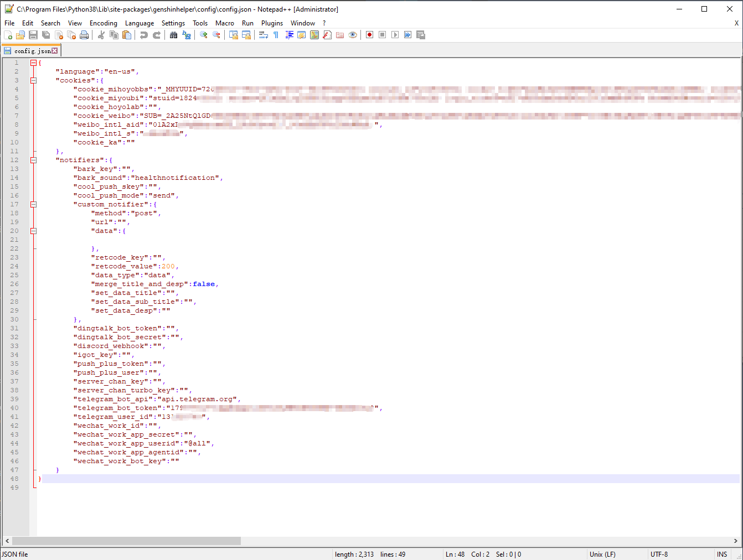The width and height of the screenshot is (743, 560).
Task: Toggle the Monitoring eye icon
Action: (x=353, y=35)
